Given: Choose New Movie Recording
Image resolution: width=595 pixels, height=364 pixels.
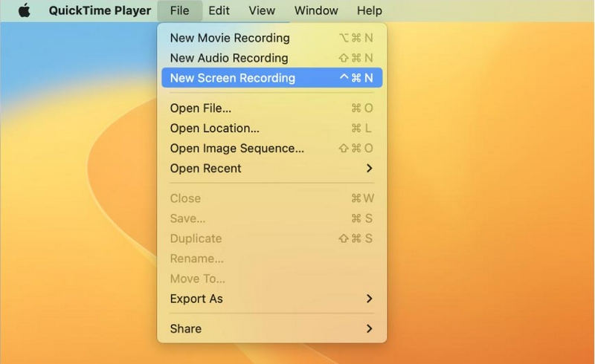Looking at the screenshot, I should click(230, 38).
